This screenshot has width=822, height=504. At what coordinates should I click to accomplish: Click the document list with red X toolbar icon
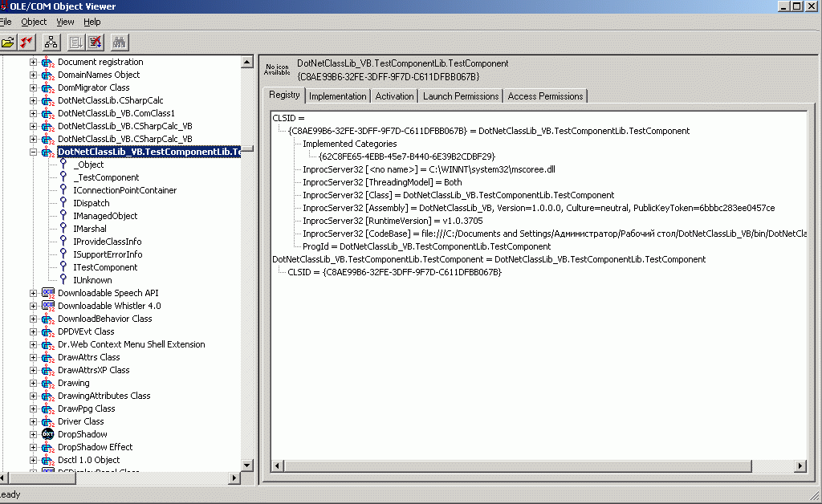click(x=95, y=43)
